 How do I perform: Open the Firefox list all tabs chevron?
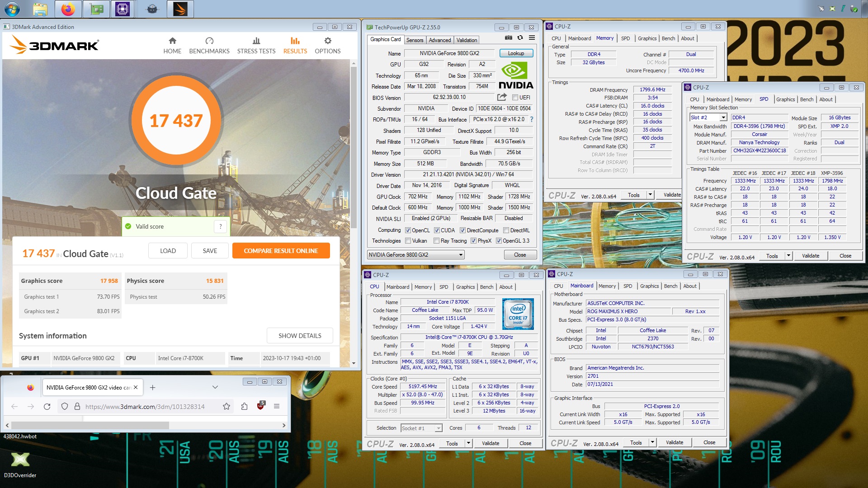coord(215,387)
